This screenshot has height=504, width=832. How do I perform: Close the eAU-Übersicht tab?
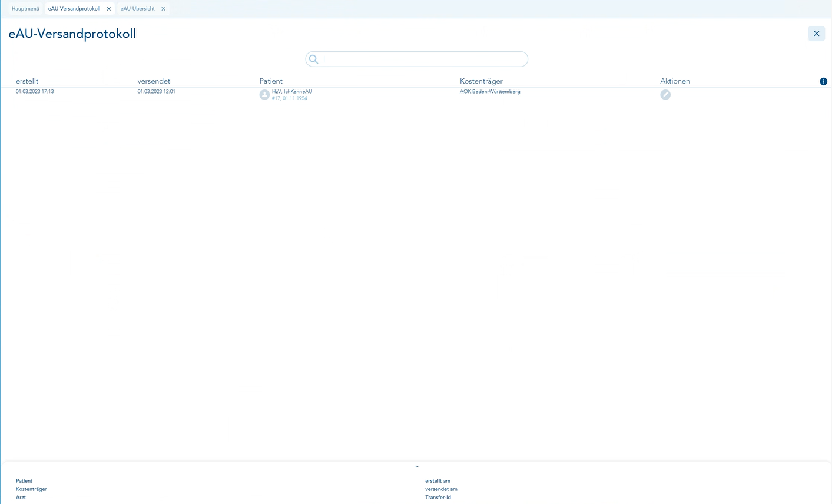point(163,9)
